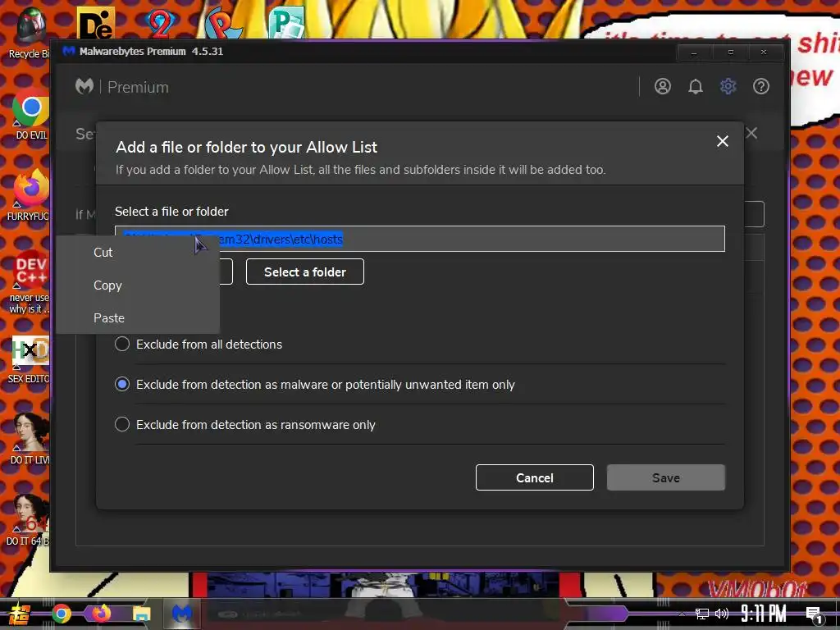Open the Recycle Bin desktop icon
Image resolution: width=840 pixels, height=630 pixels.
click(x=30, y=33)
